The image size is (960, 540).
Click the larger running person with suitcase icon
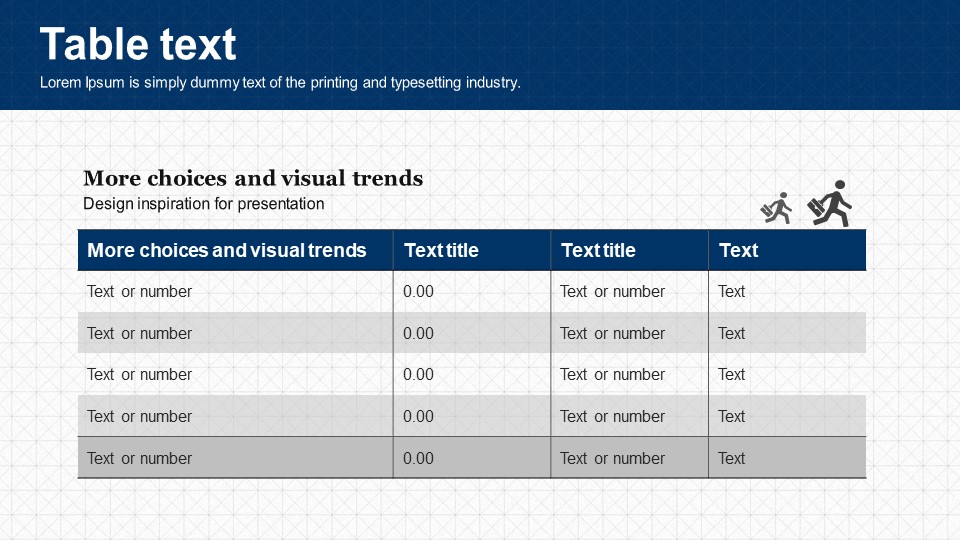830,204
